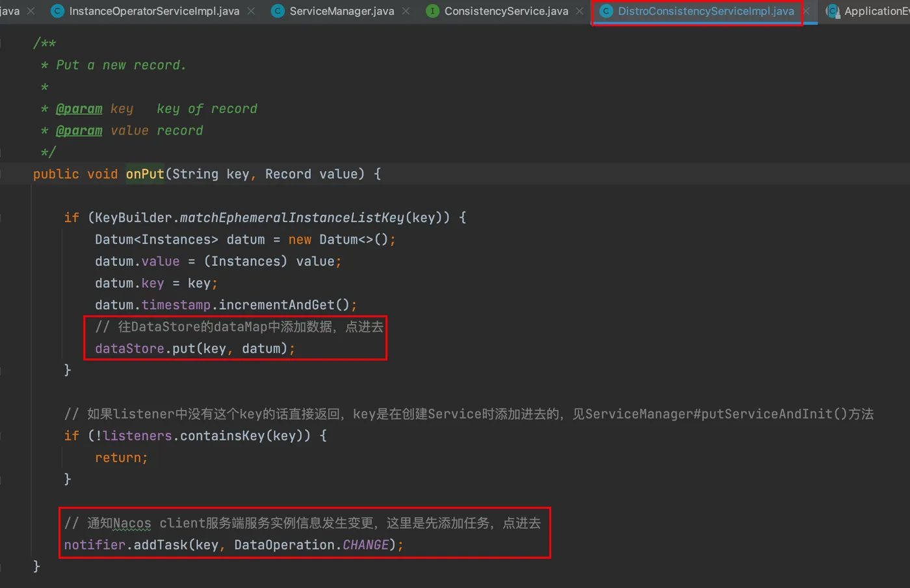
Task: Open the partially visible leftmost java tab
Action: (9, 11)
